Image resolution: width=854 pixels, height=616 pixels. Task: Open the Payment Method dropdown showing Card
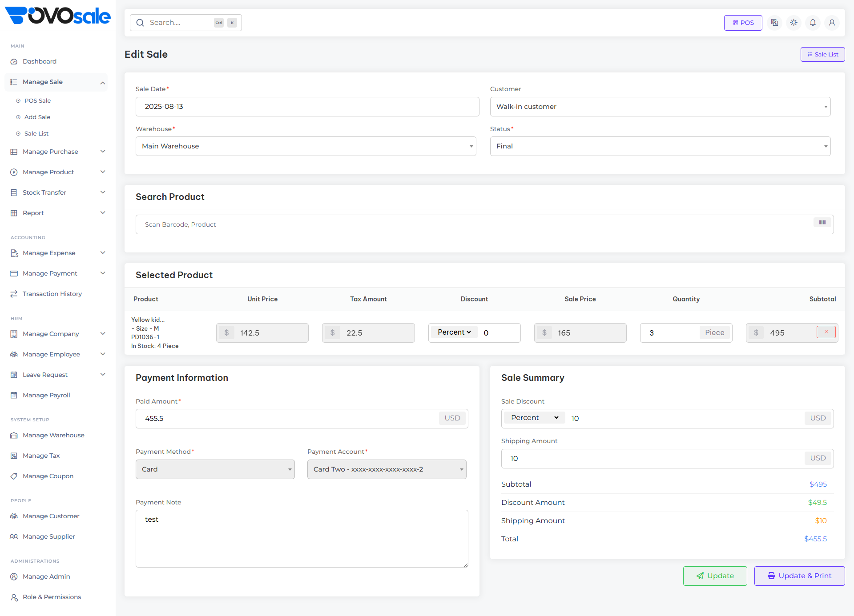(x=215, y=469)
